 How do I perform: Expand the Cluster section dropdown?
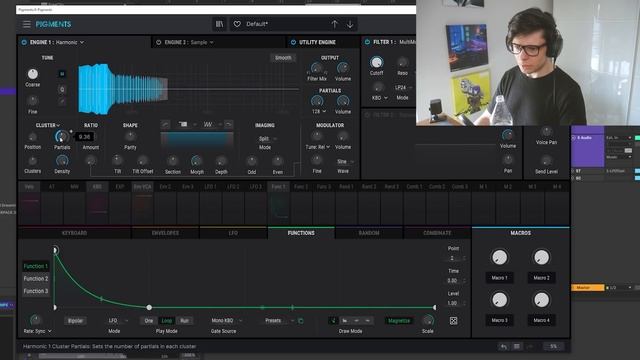pos(48,125)
